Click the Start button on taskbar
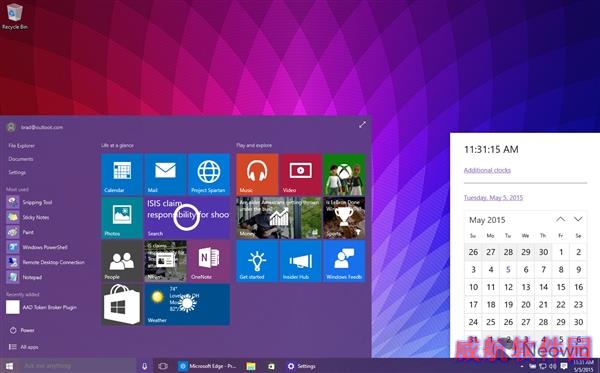Screen dimensions: 600x373 point(9,366)
